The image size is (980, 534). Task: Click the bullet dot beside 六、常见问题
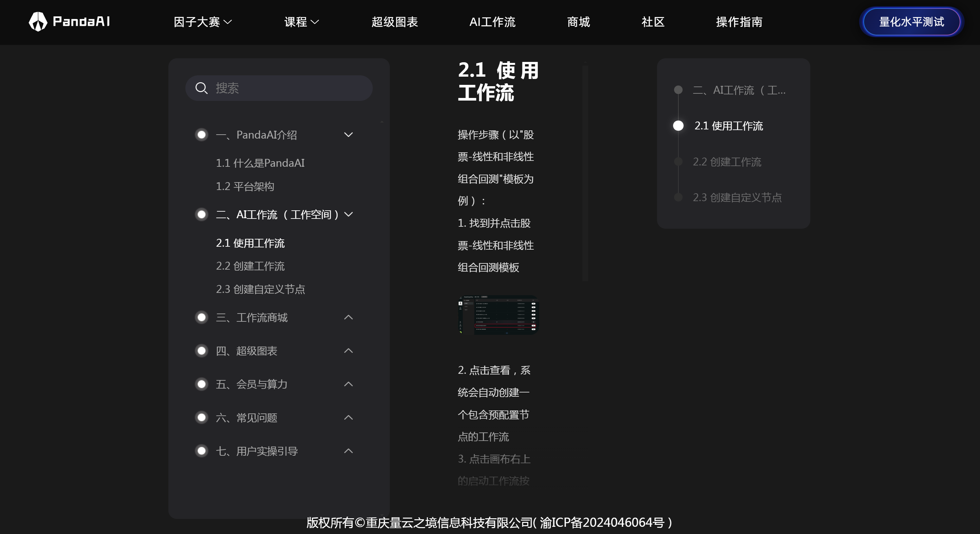click(x=202, y=417)
